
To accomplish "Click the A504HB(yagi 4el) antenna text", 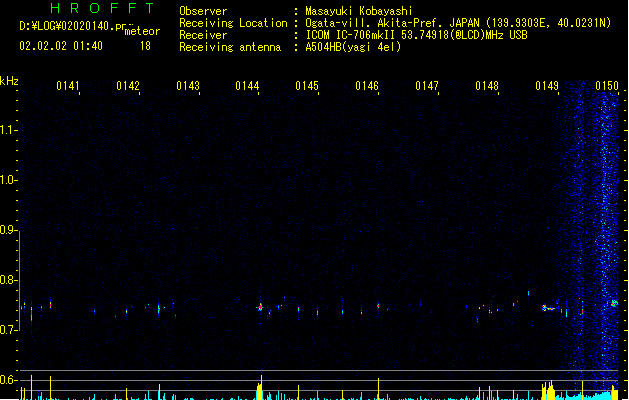I will [353, 47].
